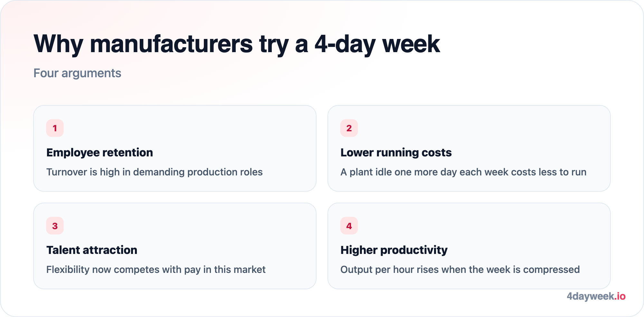This screenshot has width=644, height=317.
Task: Click the word week in the title
Action: pyautogui.click(x=411, y=44)
